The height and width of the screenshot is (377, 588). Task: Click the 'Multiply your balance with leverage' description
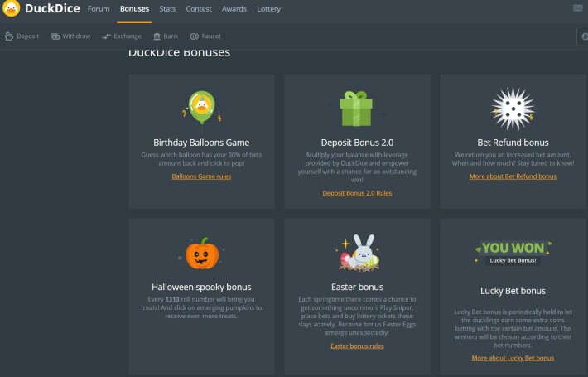point(357,167)
